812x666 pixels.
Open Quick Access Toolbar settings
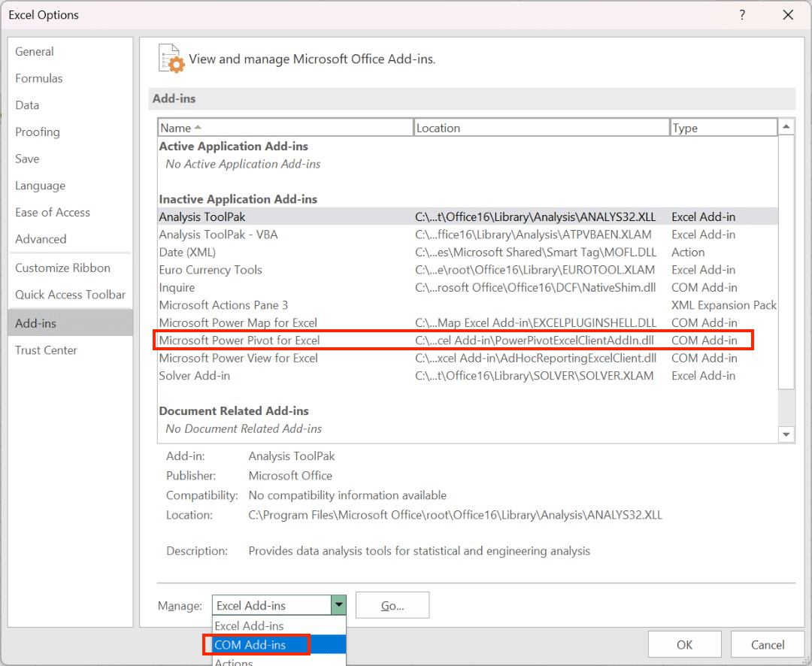coord(70,295)
